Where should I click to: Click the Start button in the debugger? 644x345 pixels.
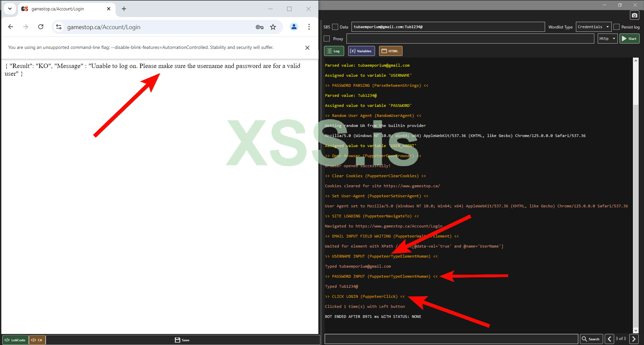629,39
